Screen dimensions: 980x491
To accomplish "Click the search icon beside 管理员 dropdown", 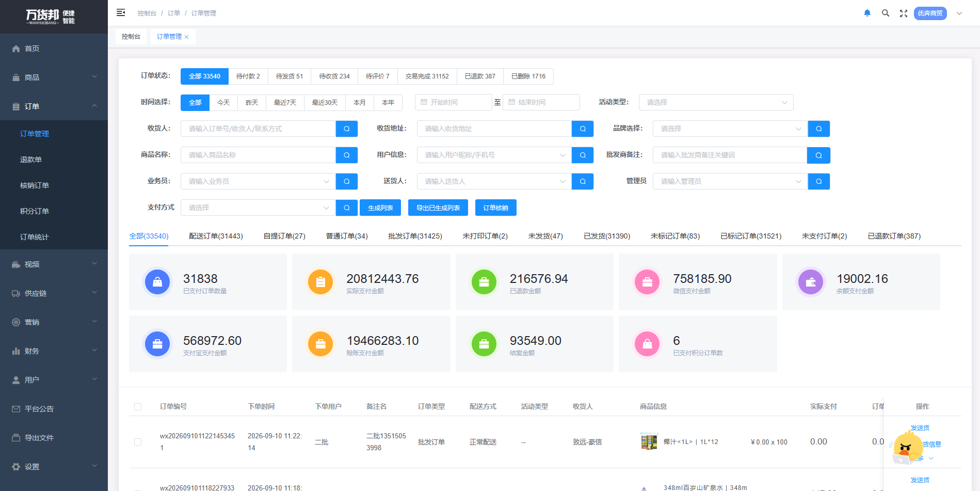I will 819,181.
